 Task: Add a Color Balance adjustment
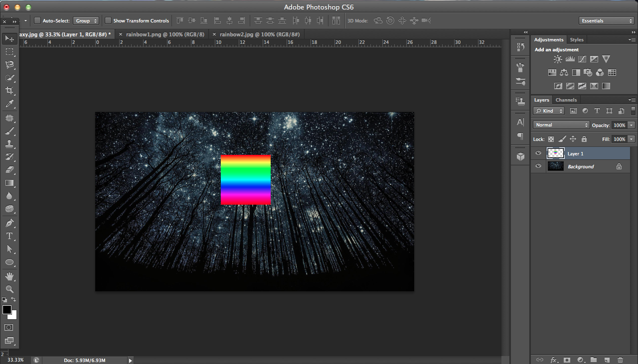564,73
